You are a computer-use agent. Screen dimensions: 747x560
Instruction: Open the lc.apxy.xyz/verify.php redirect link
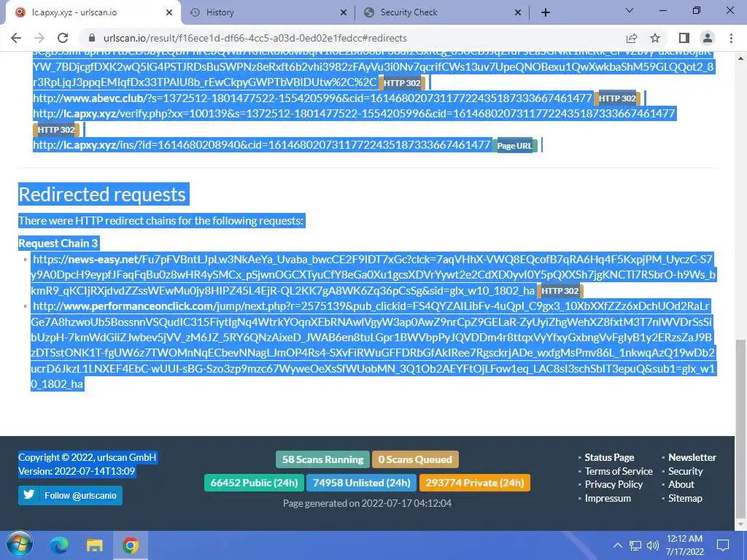point(354,114)
